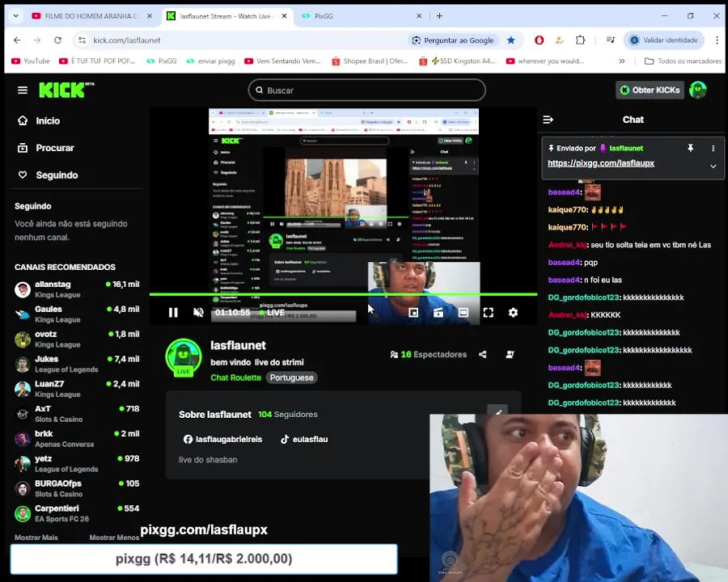Open Jukes recommended channel
728x582 pixels.
click(77, 364)
